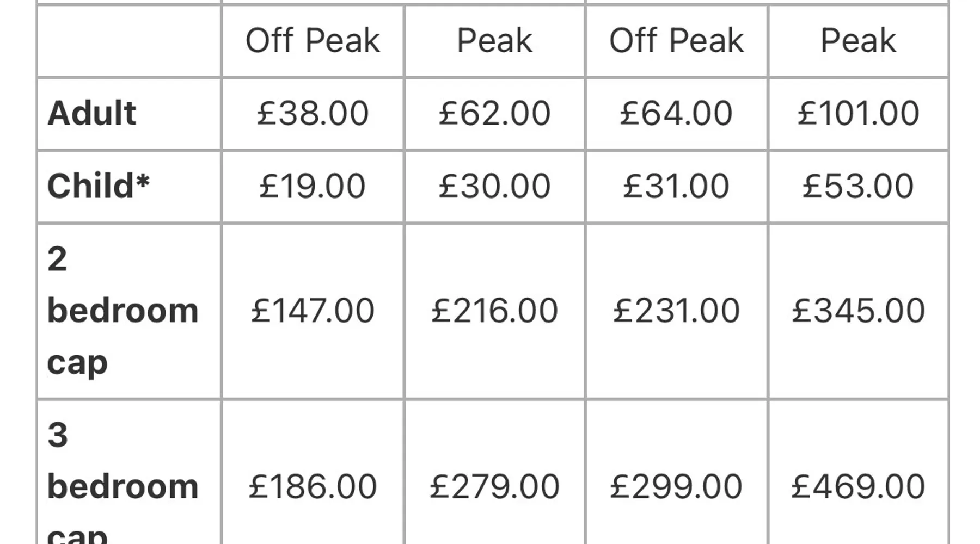This screenshot has height=544, width=980.
Task: Click the £231.00 price cell
Action: tap(676, 311)
